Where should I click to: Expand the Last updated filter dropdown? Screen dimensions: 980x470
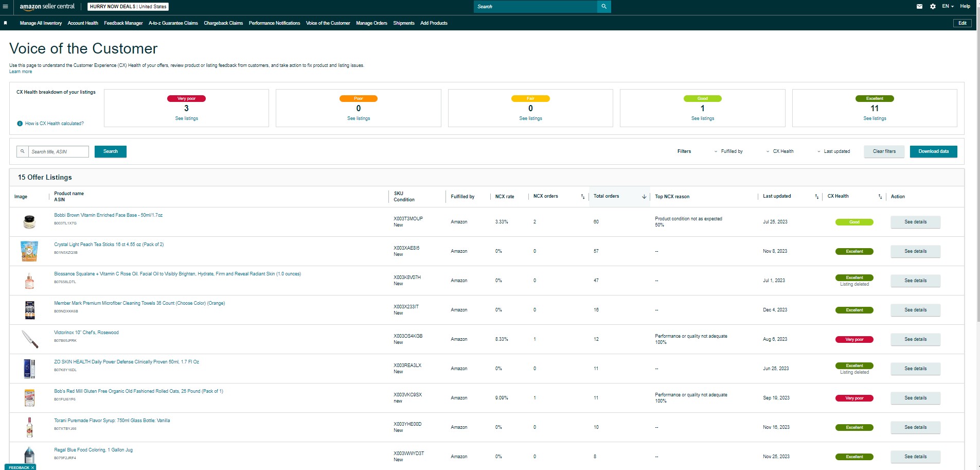coord(833,151)
